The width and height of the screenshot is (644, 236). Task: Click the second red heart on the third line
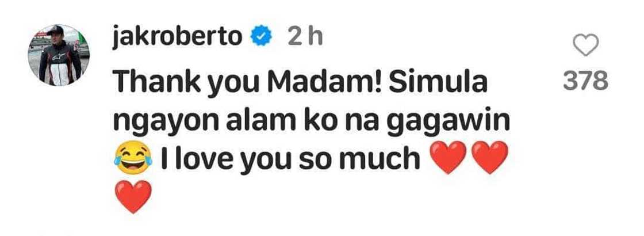tap(490, 158)
